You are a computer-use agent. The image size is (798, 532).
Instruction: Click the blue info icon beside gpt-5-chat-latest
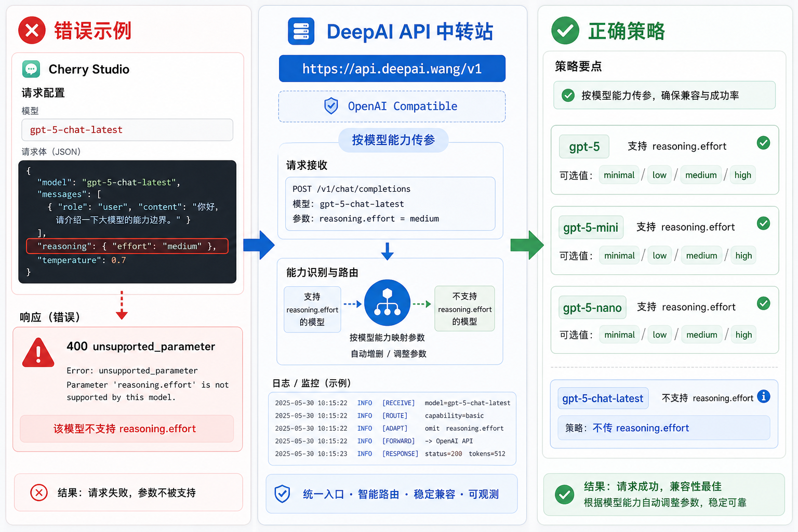pyautogui.click(x=763, y=396)
